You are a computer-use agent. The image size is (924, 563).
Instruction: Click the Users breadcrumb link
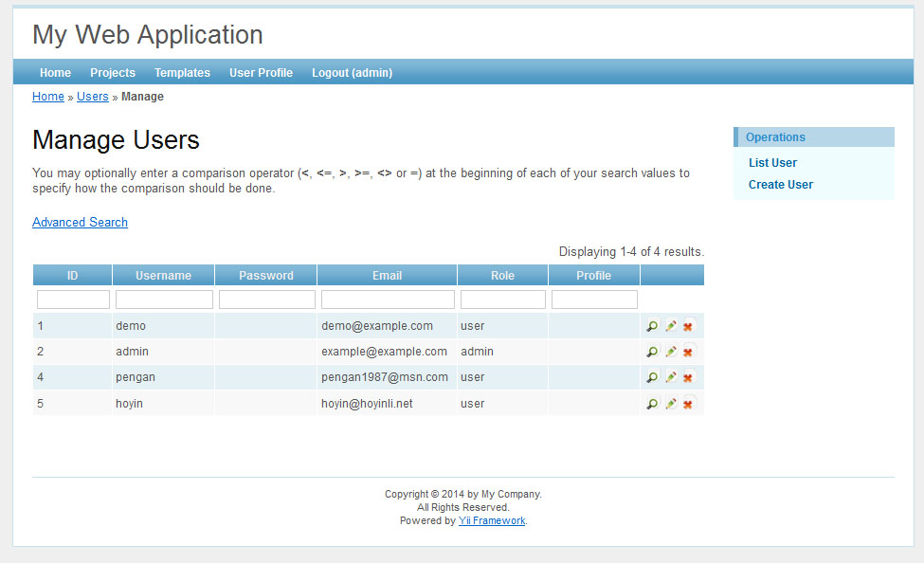[x=93, y=97]
